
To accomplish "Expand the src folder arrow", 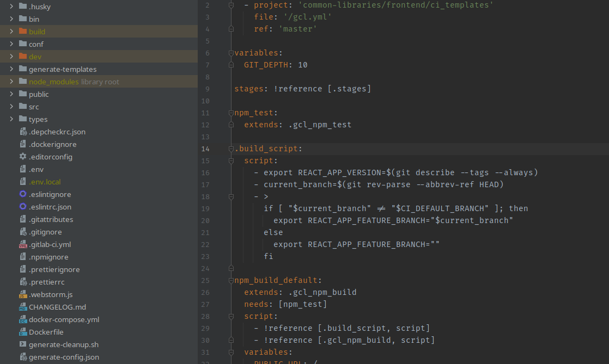I will (11, 106).
